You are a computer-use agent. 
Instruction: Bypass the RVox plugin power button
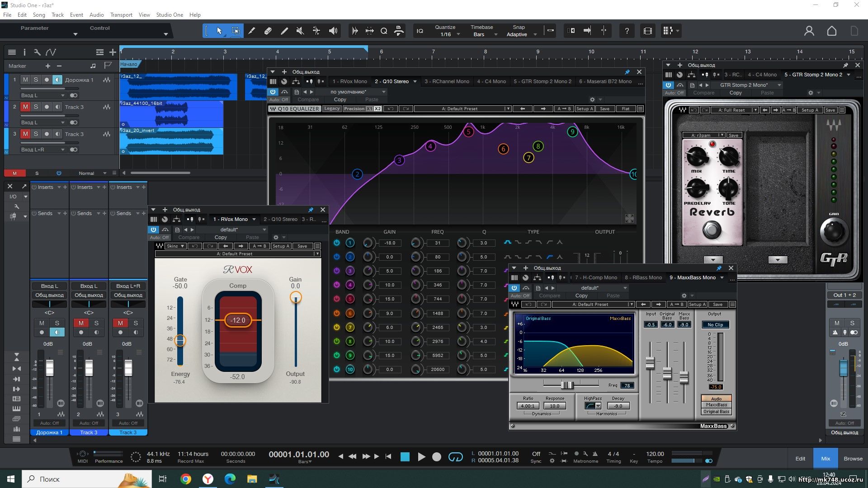(x=153, y=230)
